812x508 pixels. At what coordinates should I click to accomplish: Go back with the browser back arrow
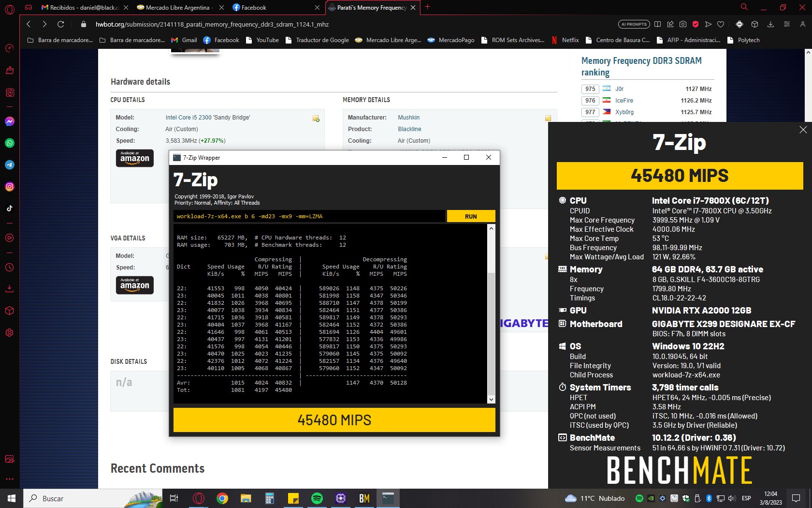[x=29, y=24]
